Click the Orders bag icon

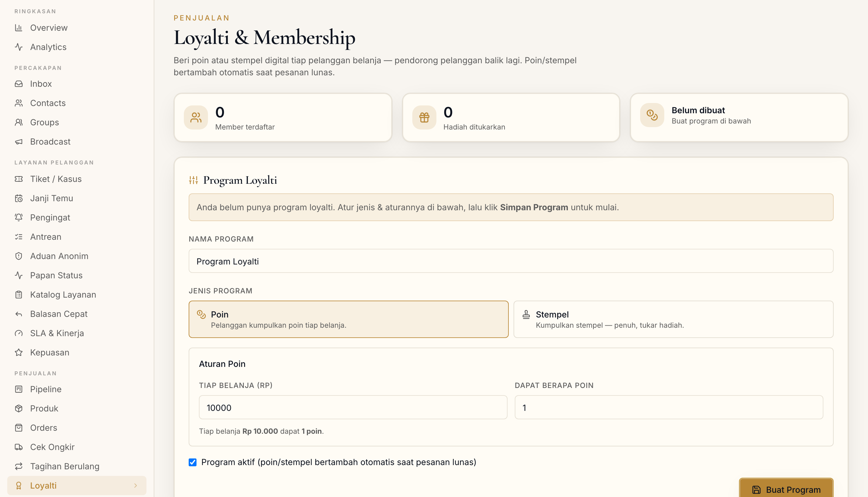pos(19,428)
